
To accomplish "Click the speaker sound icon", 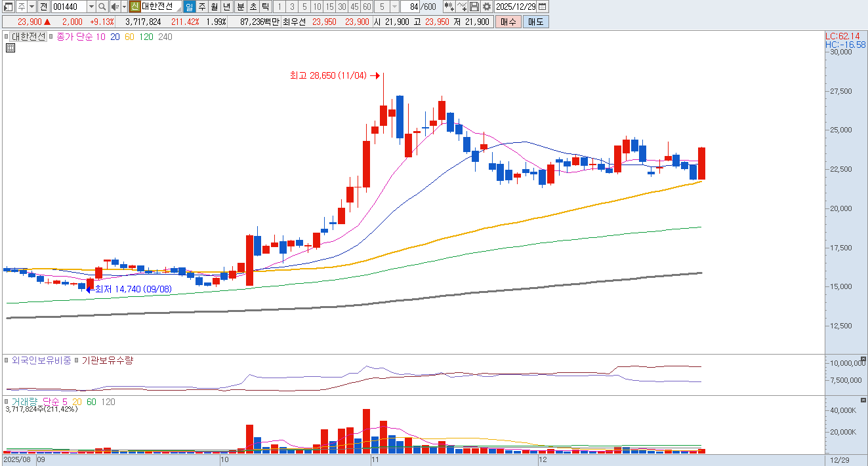I will coord(114,7).
